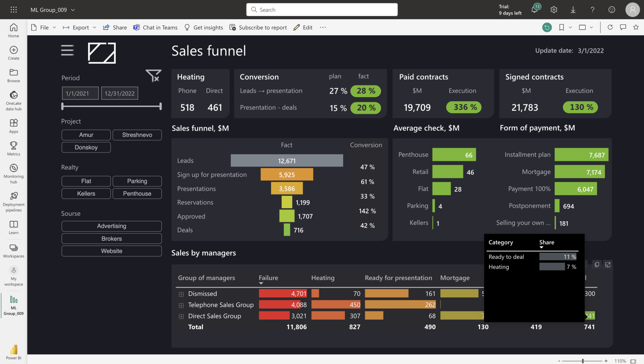The image size is (644, 364).
Task: Open the OneLake data hub
Action: click(x=13, y=101)
